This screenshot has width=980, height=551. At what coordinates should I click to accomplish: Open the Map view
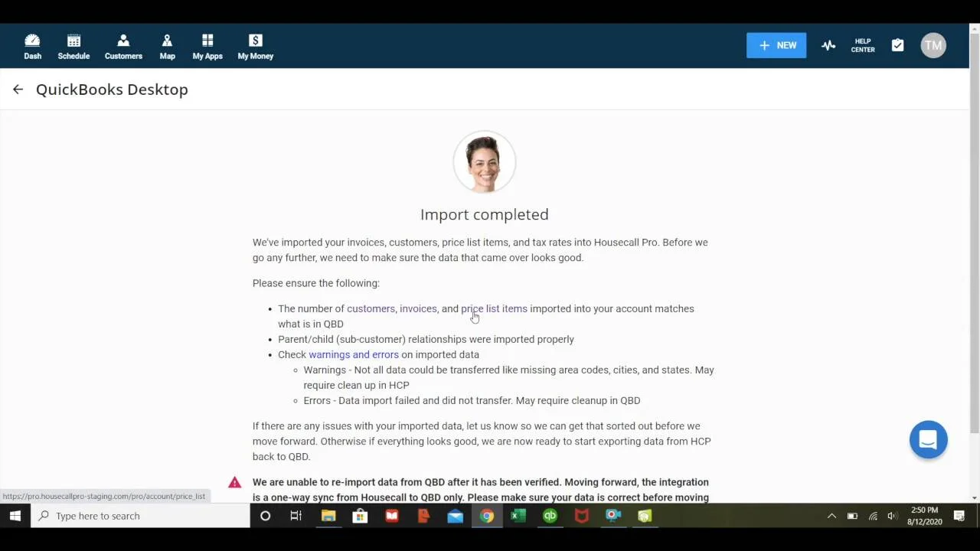tap(167, 46)
